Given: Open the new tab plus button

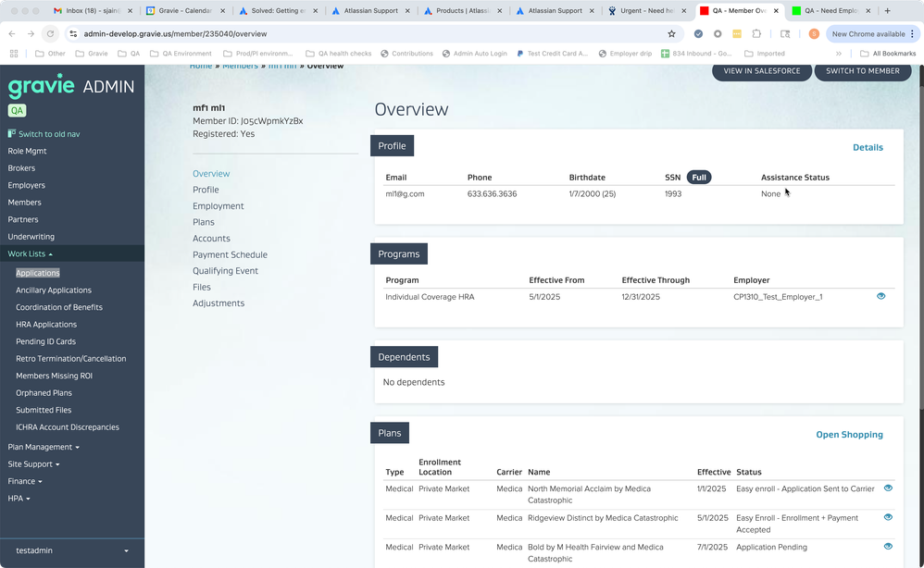Looking at the screenshot, I should pos(888,10).
